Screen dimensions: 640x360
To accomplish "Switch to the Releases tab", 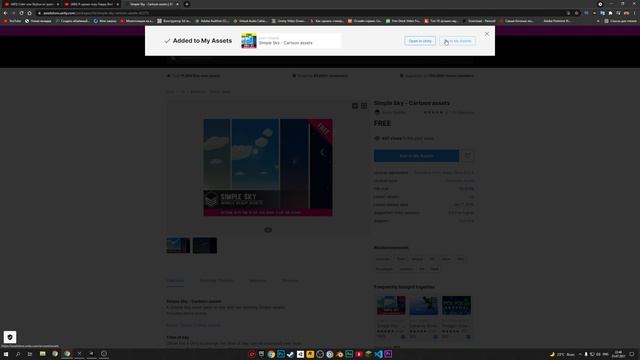I will point(257,280).
